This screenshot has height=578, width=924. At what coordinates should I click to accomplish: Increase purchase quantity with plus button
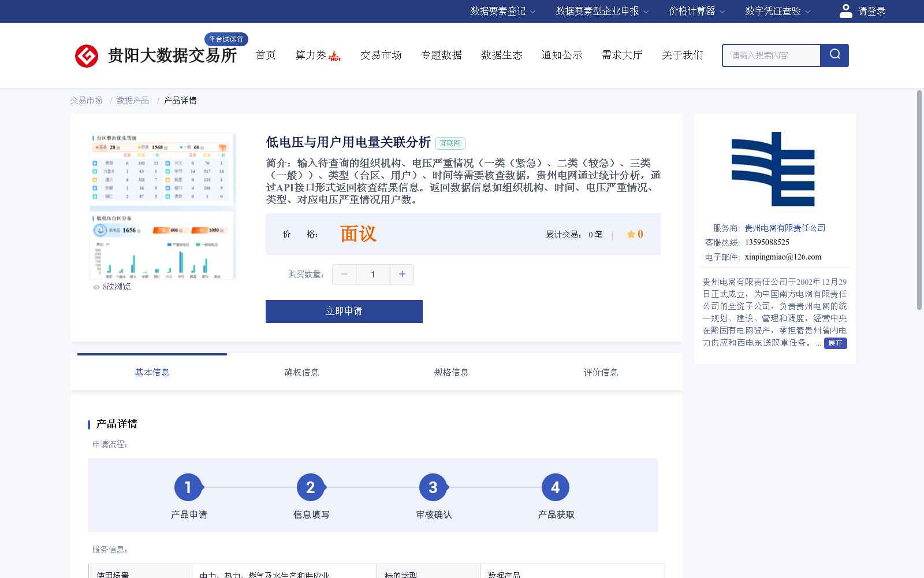click(x=402, y=275)
